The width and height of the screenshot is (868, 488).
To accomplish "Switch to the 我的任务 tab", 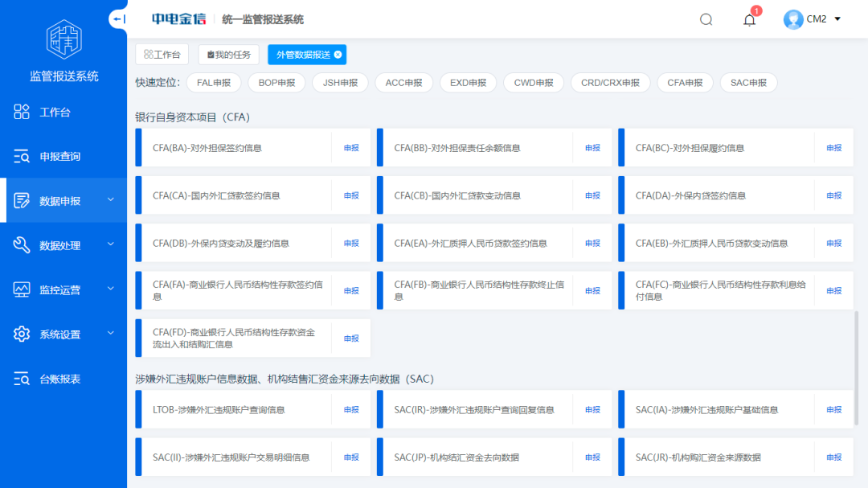I will 229,55.
